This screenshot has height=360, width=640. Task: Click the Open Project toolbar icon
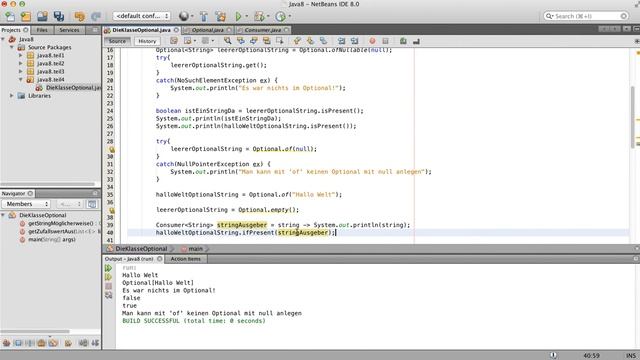tap(42, 16)
